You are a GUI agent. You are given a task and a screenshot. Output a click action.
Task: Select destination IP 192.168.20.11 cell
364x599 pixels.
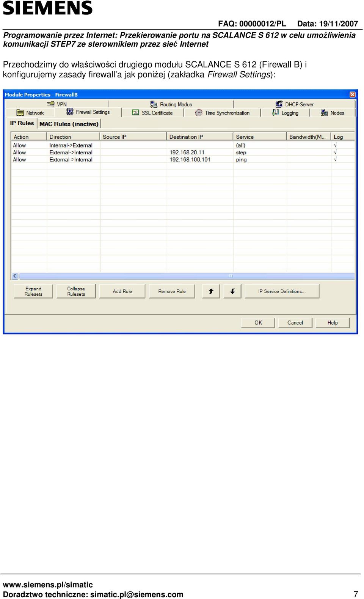coord(200,152)
